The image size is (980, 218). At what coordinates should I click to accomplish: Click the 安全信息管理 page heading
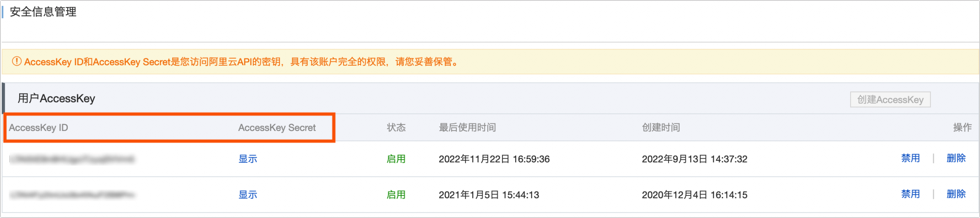pos(43,12)
